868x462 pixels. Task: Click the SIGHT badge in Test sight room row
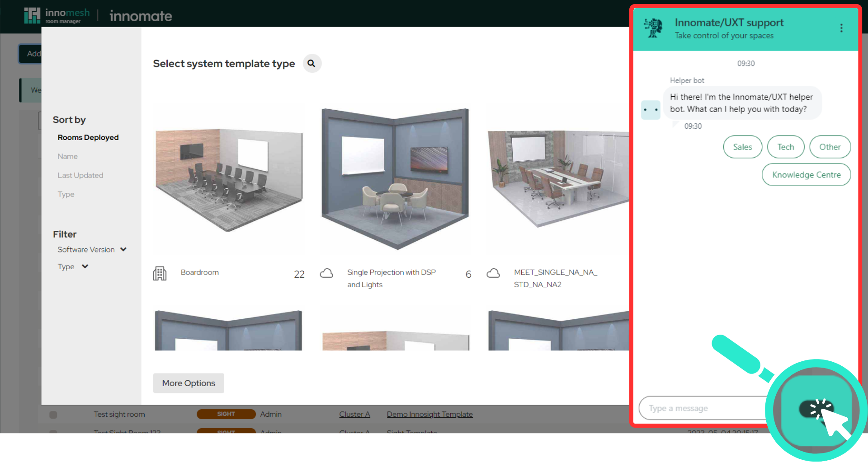click(226, 414)
